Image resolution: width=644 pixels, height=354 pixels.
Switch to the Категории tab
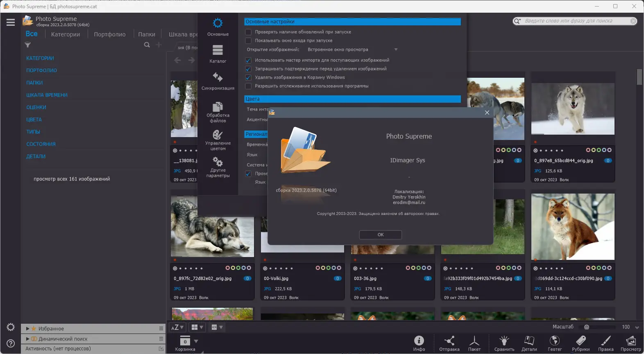(66, 34)
